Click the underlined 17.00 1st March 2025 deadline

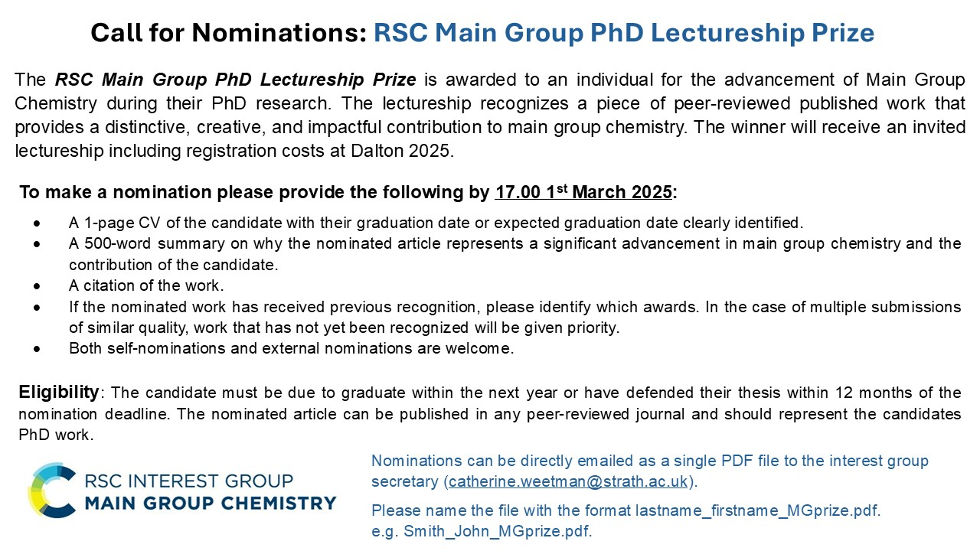[x=583, y=192]
